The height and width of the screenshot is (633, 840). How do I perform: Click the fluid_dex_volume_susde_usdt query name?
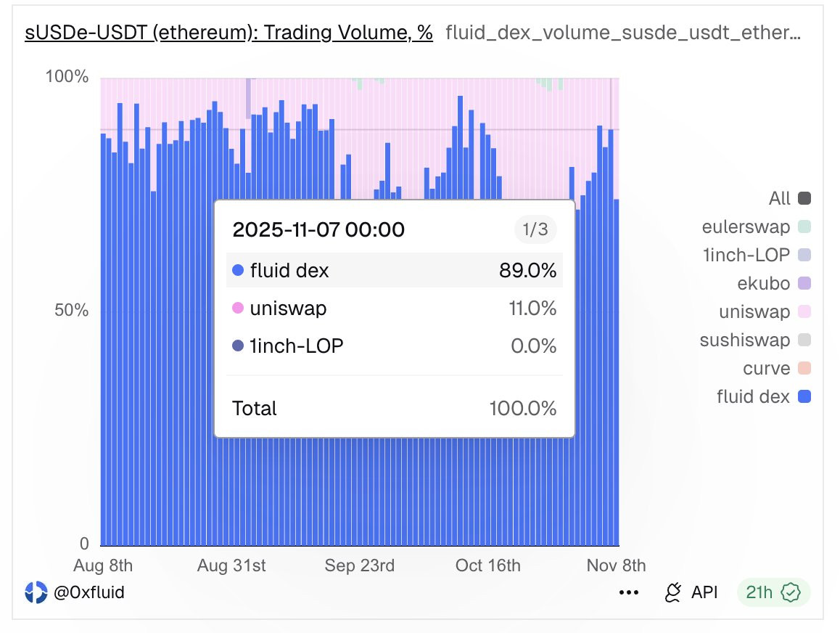[623, 33]
